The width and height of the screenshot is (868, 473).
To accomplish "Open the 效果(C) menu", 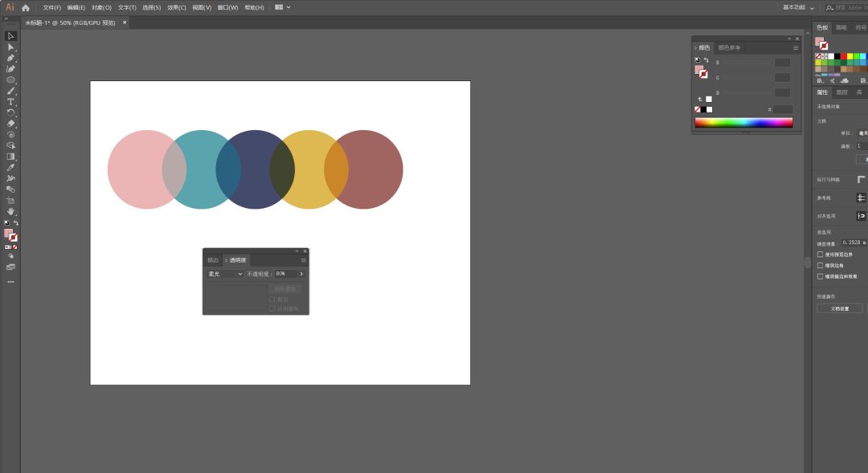I will [x=177, y=7].
